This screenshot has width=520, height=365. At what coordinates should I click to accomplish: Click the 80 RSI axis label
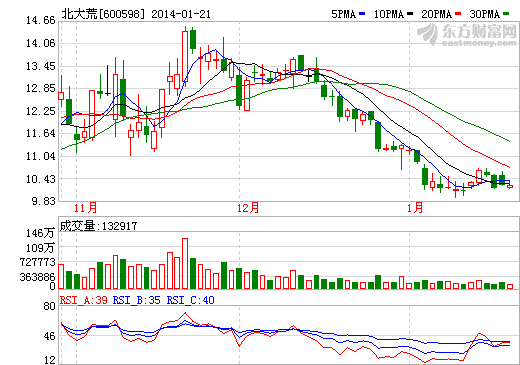tap(49, 306)
